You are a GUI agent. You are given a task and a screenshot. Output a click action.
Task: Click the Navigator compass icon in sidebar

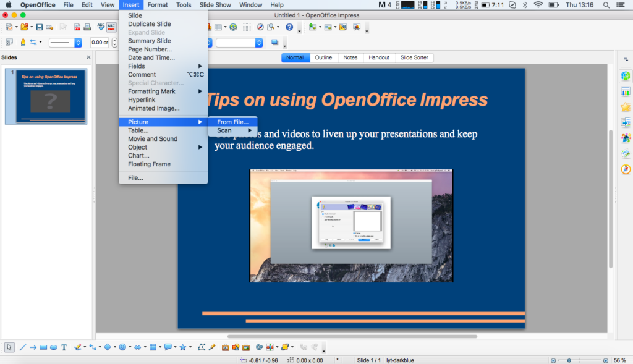626,169
